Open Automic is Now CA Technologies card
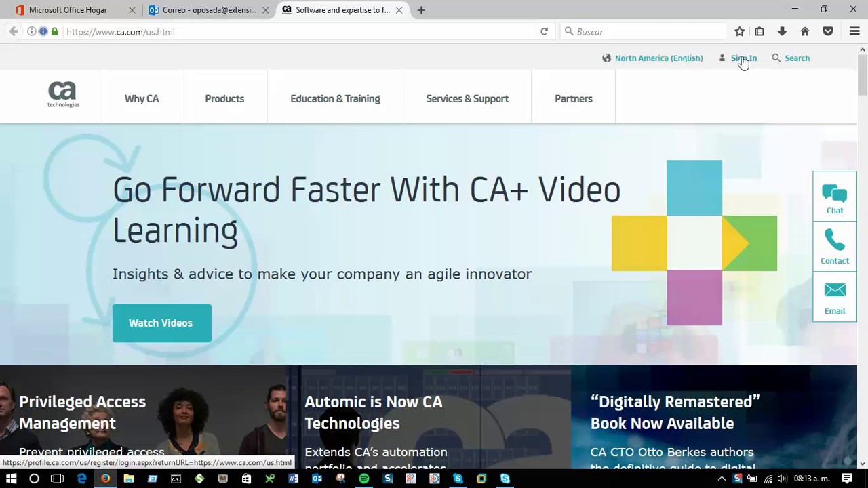 coord(429,417)
